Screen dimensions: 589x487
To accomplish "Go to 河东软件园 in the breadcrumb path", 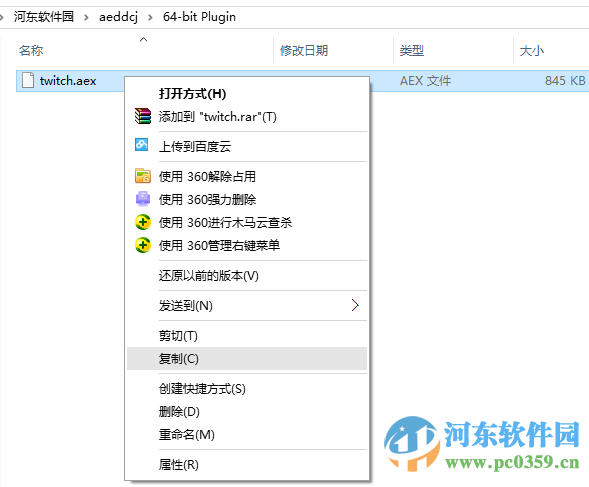I will point(44,17).
